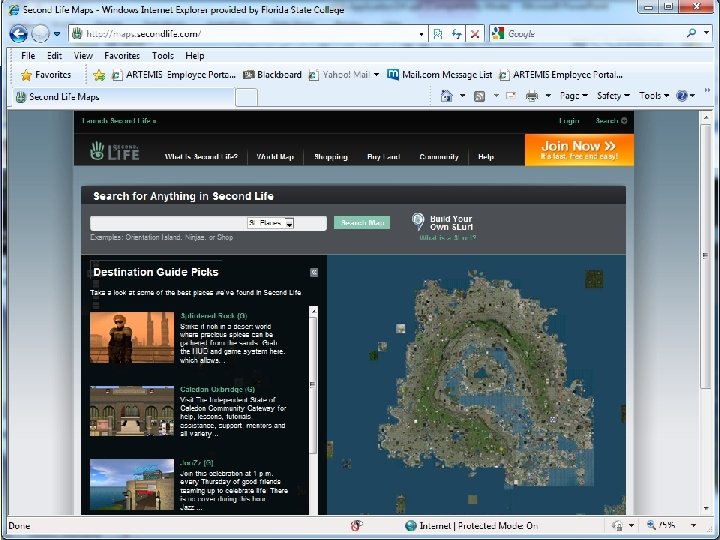720x540 pixels.
Task: Expand the Home icon dropdown arrow
Action: [x=462, y=96]
